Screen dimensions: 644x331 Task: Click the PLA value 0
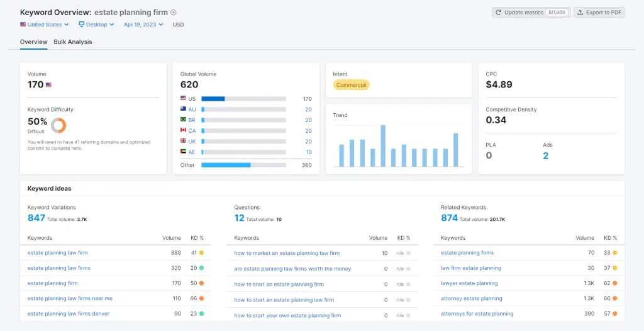[x=489, y=155]
